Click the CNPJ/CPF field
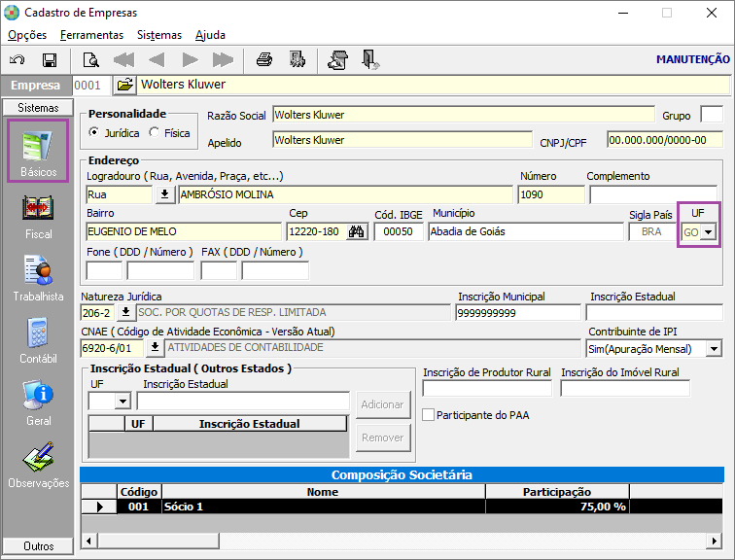Image resolution: width=735 pixels, height=560 pixels. pos(665,140)
